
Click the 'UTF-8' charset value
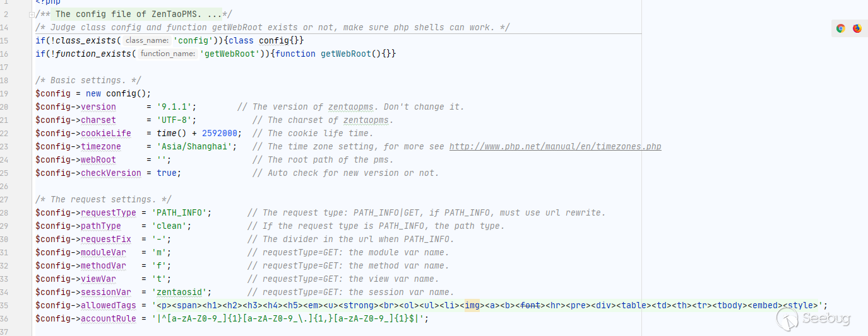tap(176, 120)
